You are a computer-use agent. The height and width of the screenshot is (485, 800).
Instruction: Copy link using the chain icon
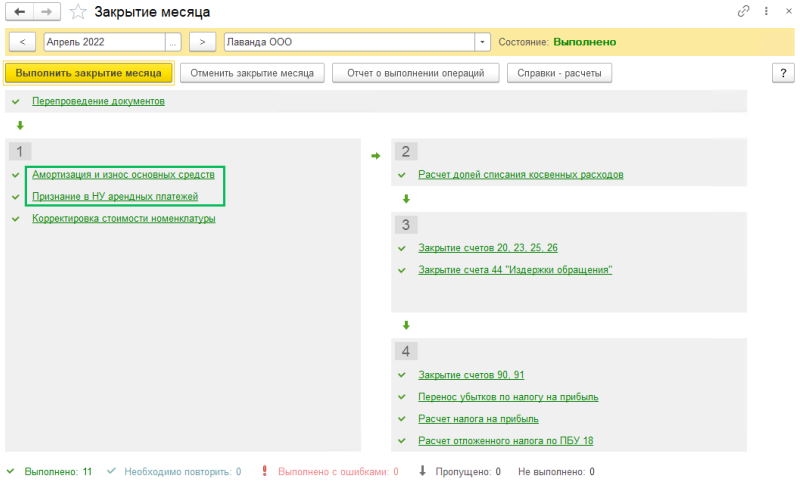(743, 11)
